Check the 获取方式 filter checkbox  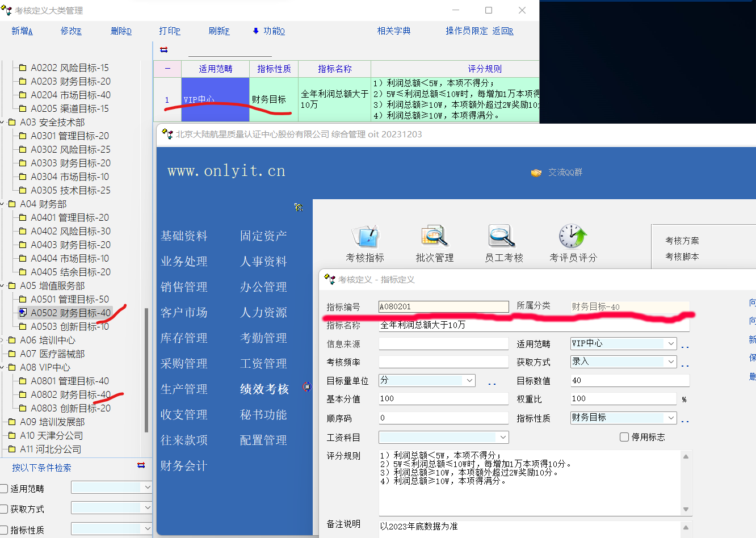click(x=4, y=509)
